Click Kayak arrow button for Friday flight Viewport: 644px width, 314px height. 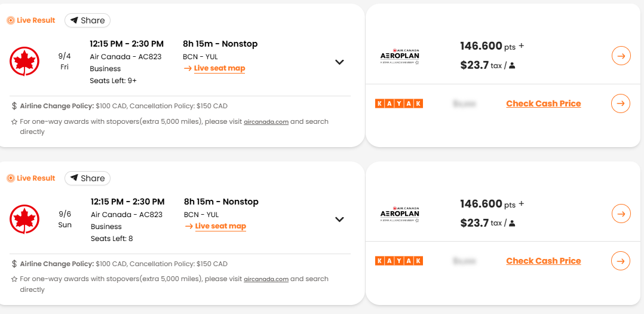coord(621,103)
